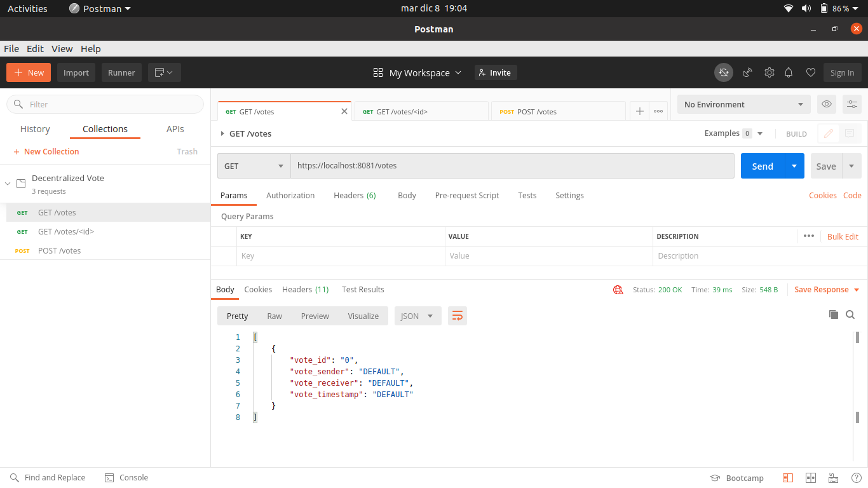This screenshot has width=868, height=488.
Task: Open the HTTP method GET dropdown
Action: tap(254, 166)
